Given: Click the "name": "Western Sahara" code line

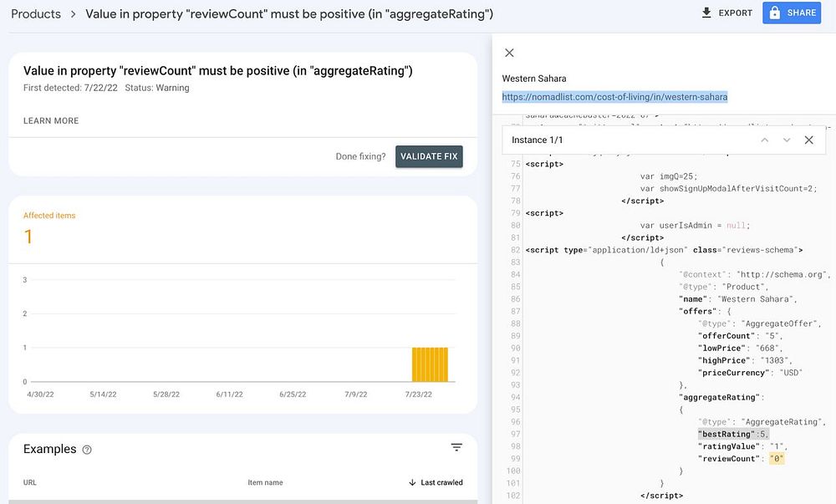Looking at the screenshot, I should click(x=738, y=299).
